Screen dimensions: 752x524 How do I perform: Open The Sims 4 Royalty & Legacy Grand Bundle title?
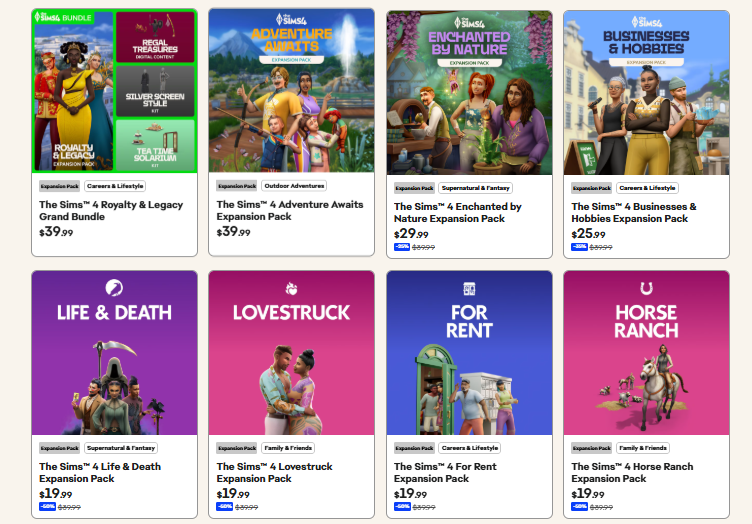[x=111, y=210]
